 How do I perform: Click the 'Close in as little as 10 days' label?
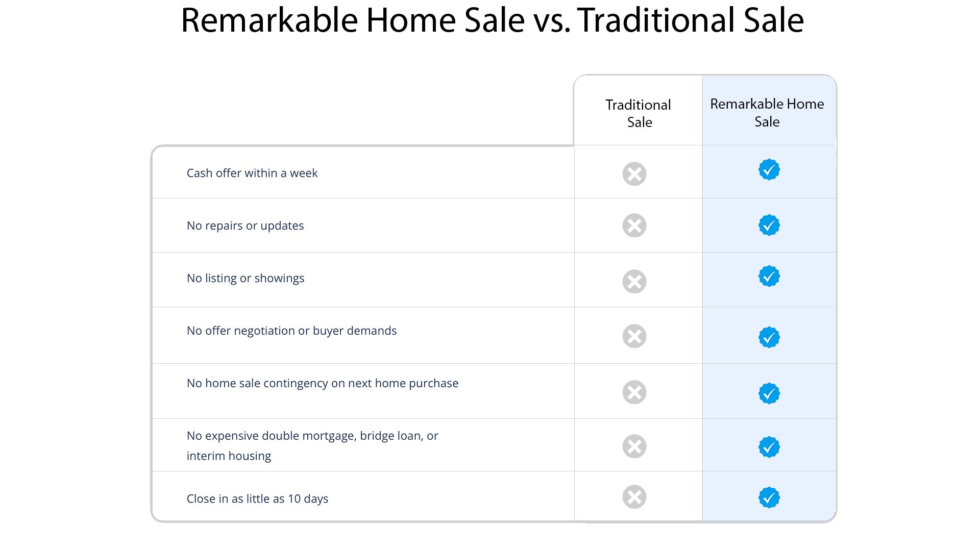257,499
